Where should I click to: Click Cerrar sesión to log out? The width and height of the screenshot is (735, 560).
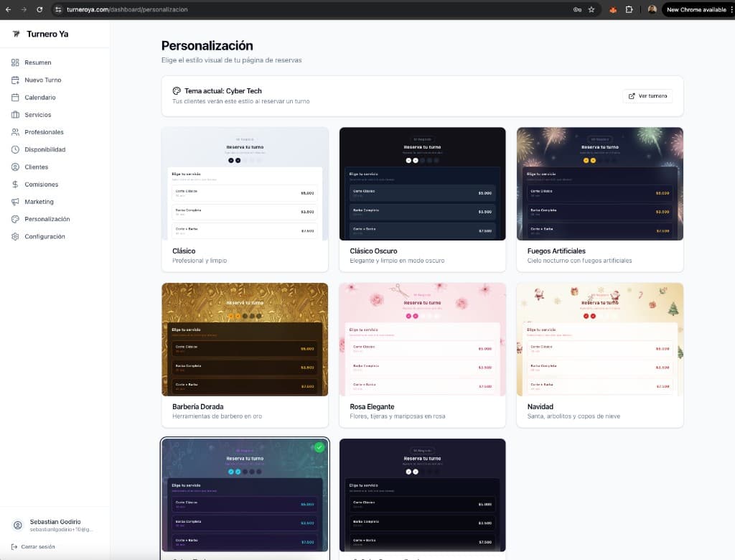(x=37, y=546)
